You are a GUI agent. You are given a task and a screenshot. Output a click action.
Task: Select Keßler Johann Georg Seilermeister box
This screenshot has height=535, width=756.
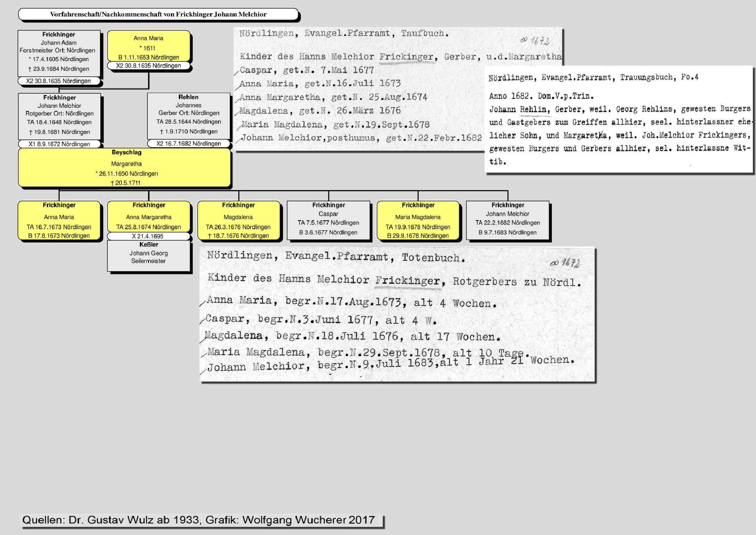click(149, 255)
